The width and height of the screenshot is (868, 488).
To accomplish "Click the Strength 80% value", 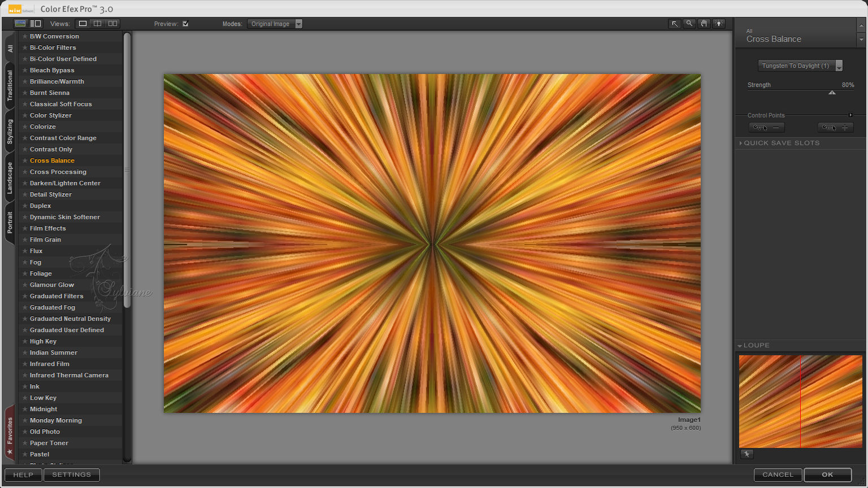I will point(848,85).
